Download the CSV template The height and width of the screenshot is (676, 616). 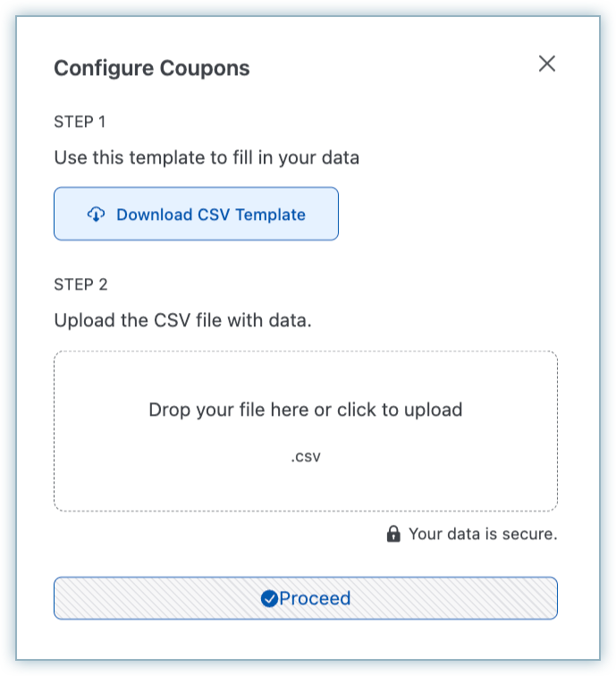click(196, 214)
